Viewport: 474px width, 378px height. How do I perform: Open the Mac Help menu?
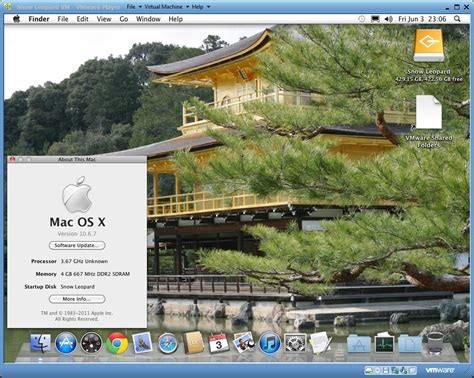click(175, 19)
